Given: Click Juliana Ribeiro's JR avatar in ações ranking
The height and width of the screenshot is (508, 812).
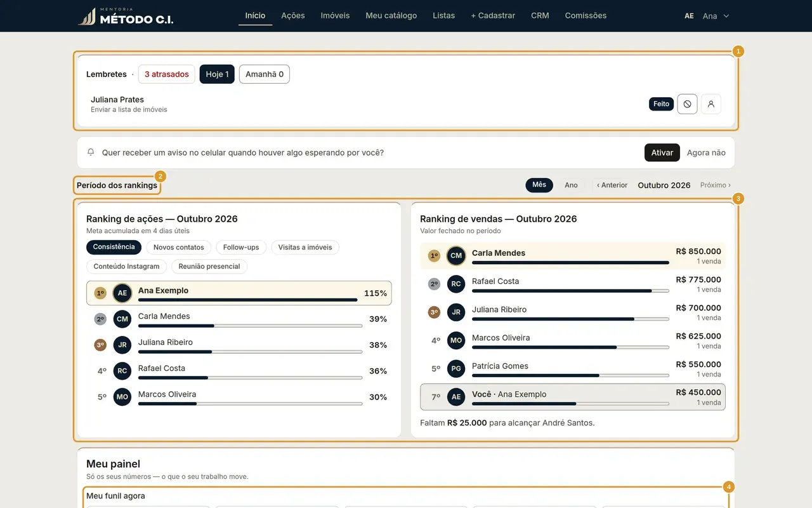Looking at the screenshot, I should click(122, 345).
